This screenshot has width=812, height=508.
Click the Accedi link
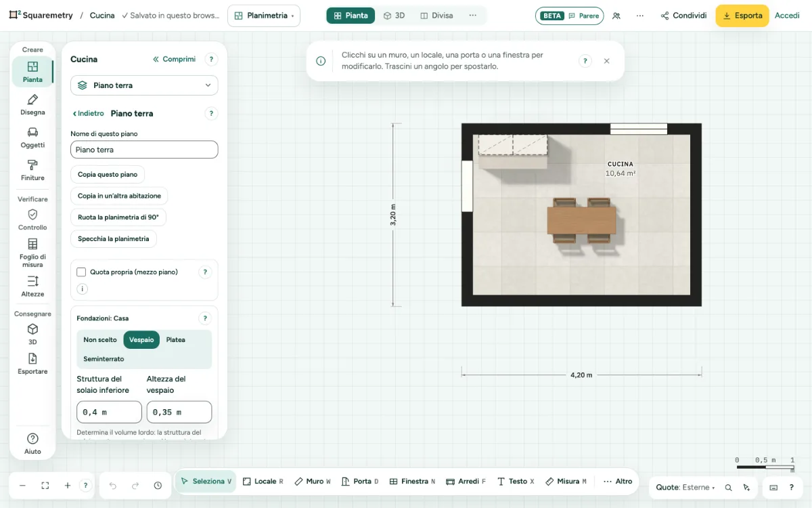pos(787,16)
